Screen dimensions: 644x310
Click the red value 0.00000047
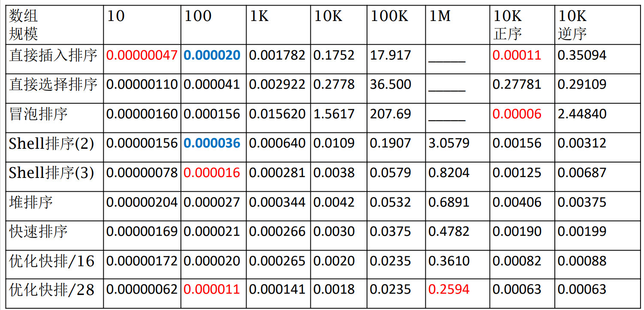tap(142, 55)
